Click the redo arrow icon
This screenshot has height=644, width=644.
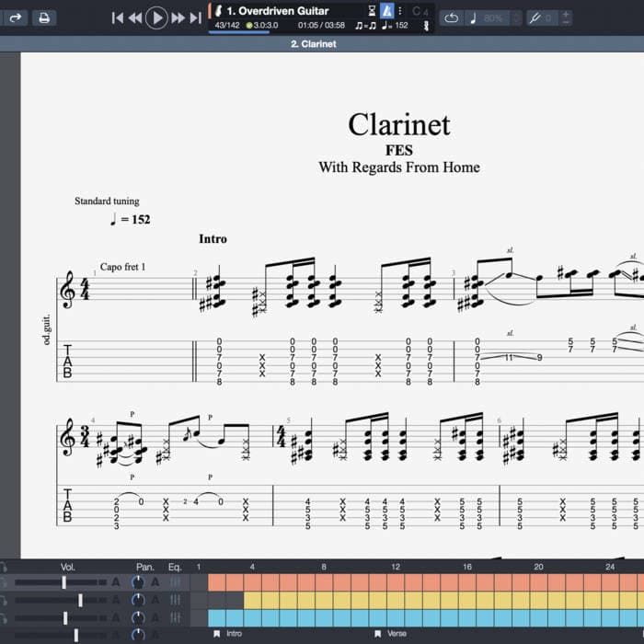(16, 17)
